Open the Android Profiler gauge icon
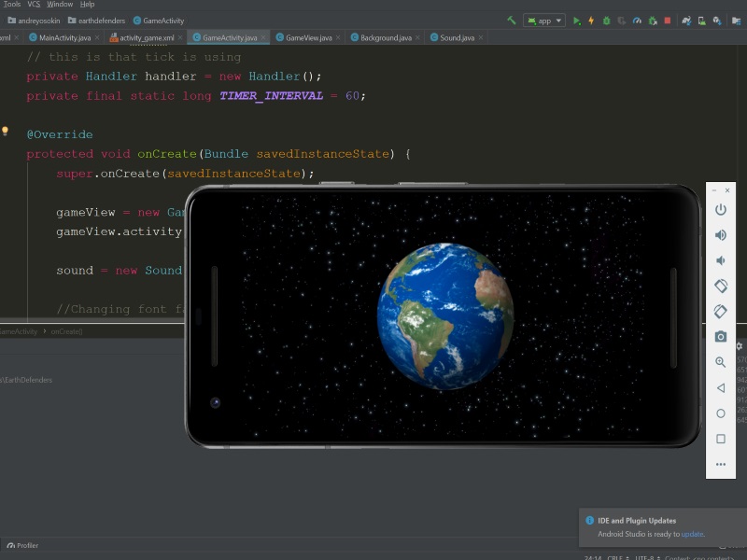 [x=637, y=21]
